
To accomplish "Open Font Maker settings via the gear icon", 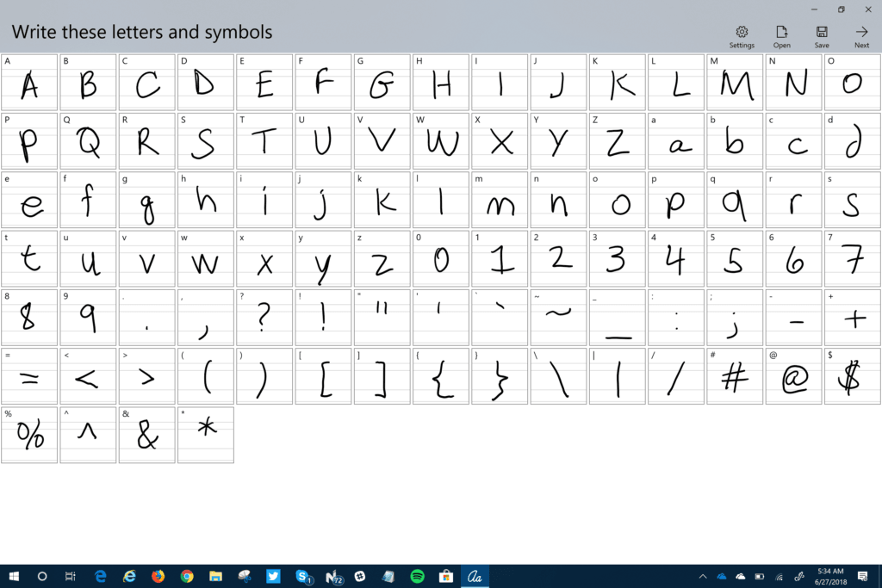I will (x=742, y=33).
